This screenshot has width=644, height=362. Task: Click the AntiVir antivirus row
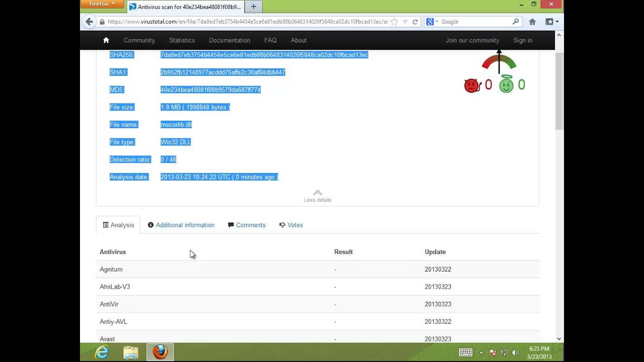click(x=317, y=304)
